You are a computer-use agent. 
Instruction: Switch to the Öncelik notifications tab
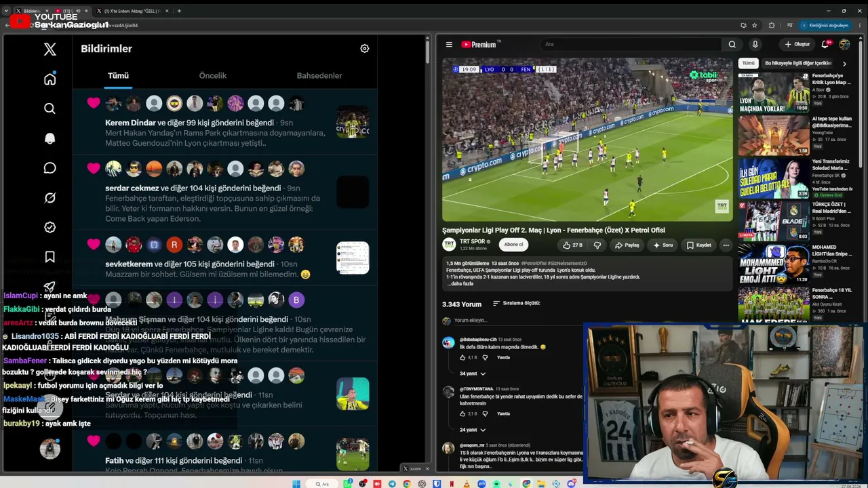coord(213,76)
